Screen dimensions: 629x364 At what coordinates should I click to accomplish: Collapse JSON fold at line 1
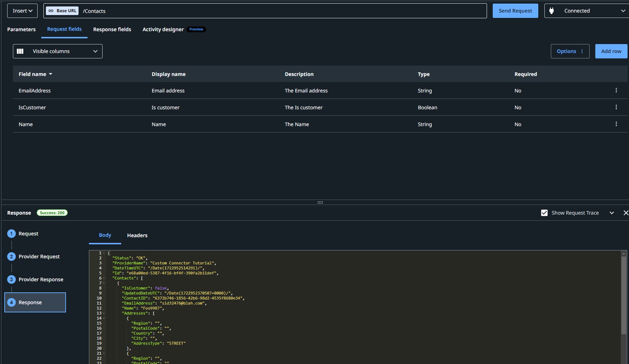click(x=104, y=253)
